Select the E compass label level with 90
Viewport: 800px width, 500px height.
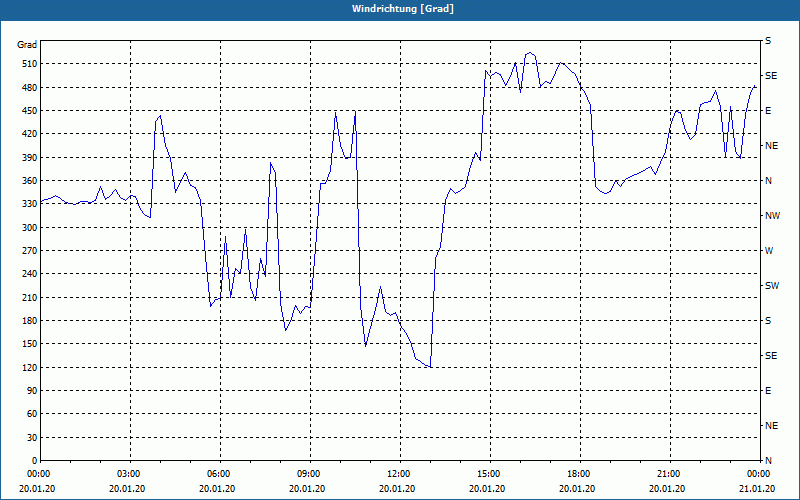coord(768,391)
